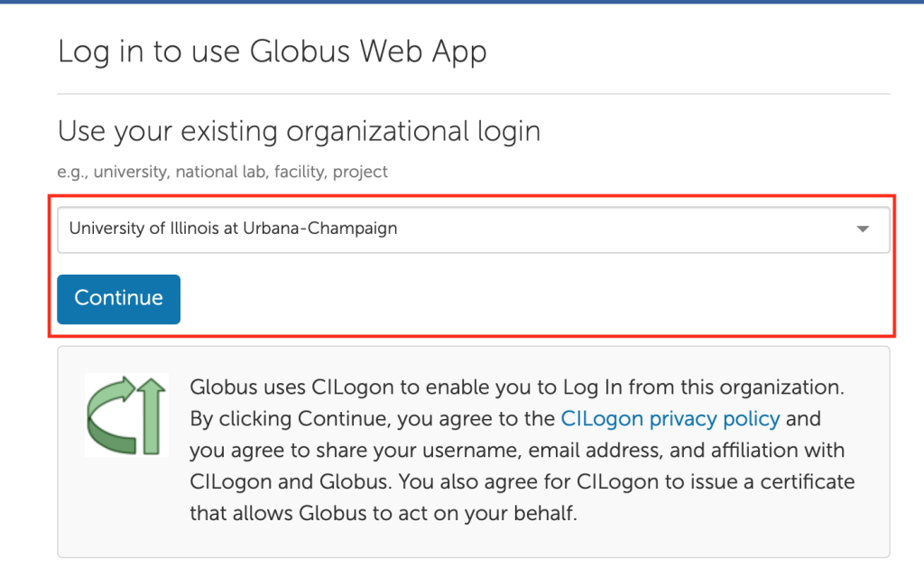924x578 pixels.
Task: Click the 'Globus uses CILogon' sentence
Action: pyautogui.click(x=517, y=387)
